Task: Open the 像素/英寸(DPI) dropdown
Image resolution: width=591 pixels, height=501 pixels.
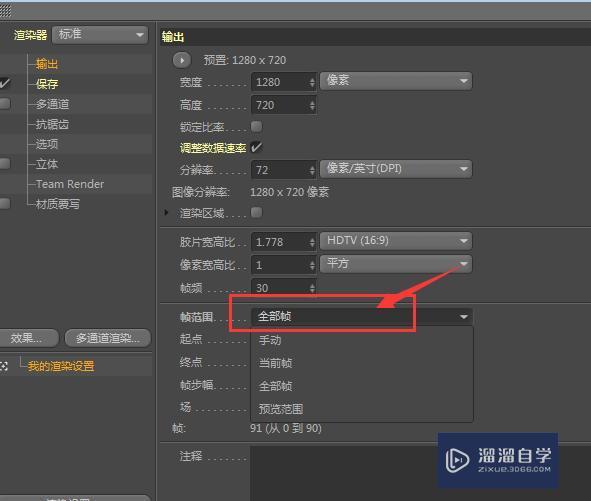Action: pyautogui.click(x=396, y=169)
